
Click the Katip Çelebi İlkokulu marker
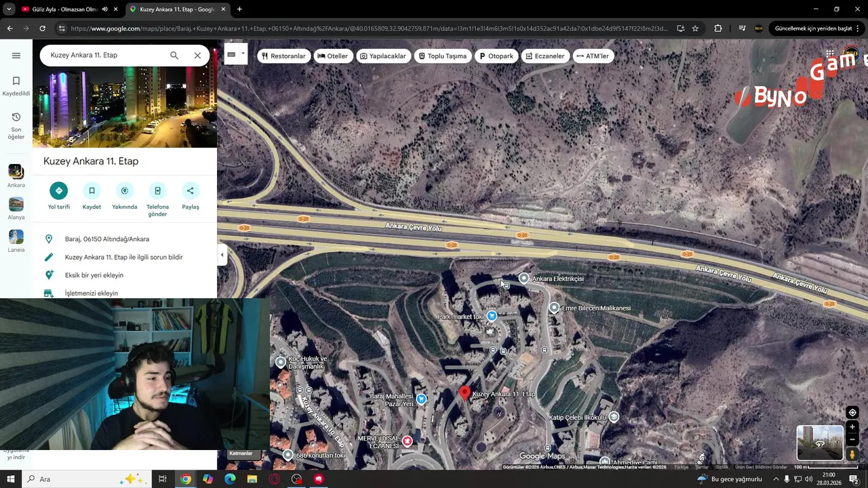pyautogui.click(x=614, y=417)
